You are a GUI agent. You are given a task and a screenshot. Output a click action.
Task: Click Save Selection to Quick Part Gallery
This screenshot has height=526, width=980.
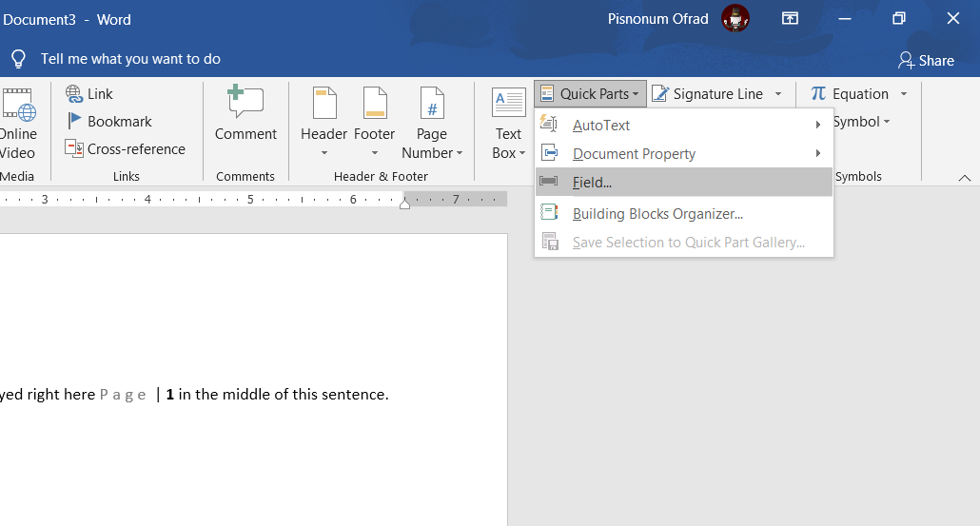684,243
